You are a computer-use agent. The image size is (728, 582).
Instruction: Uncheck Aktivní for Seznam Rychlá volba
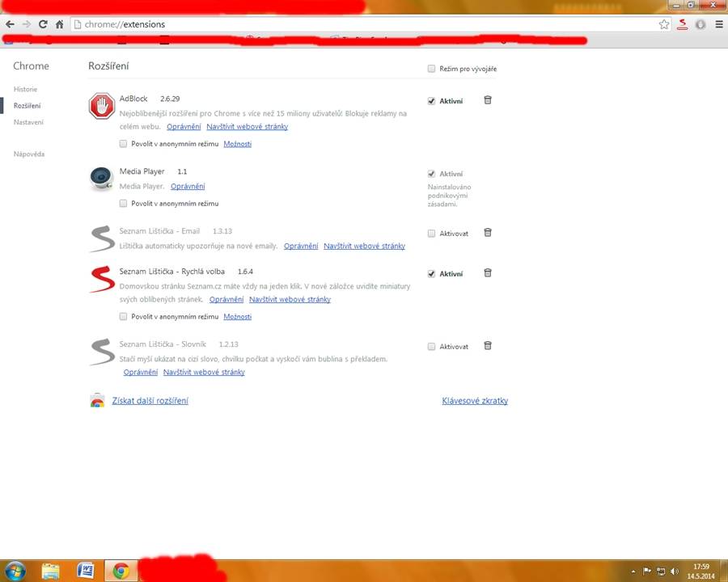[x=431, y=274]
